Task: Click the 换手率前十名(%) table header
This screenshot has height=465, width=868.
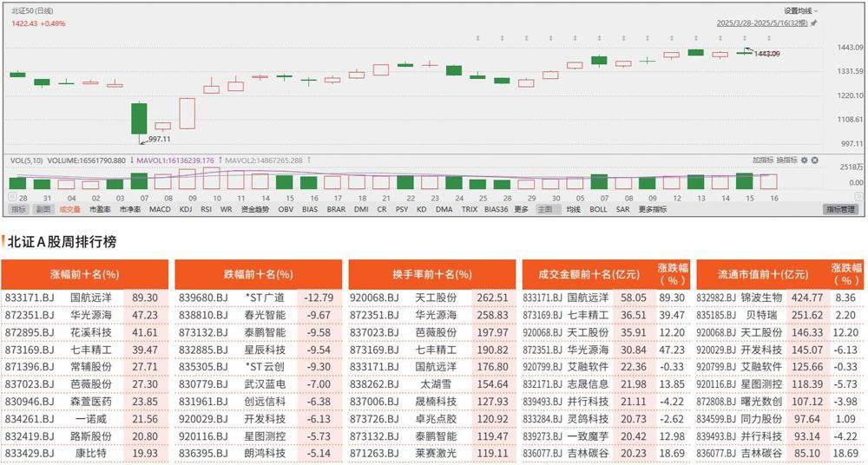Action: tap(431, 274)
